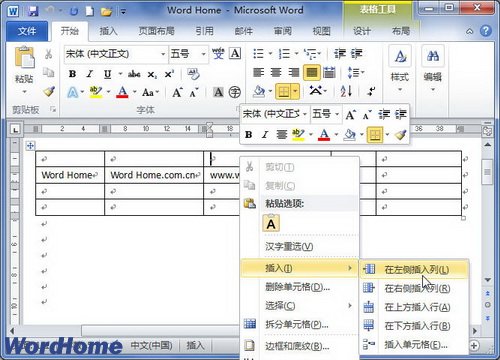The image size is (500, 360).
Task: Choose Insert Rows Above (在上方插入行)
Action: point(414,307)
